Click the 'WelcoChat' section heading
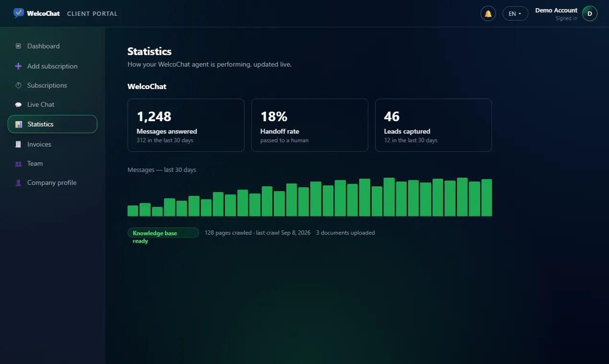Screen dimensions: 609x364 [147, 87]
